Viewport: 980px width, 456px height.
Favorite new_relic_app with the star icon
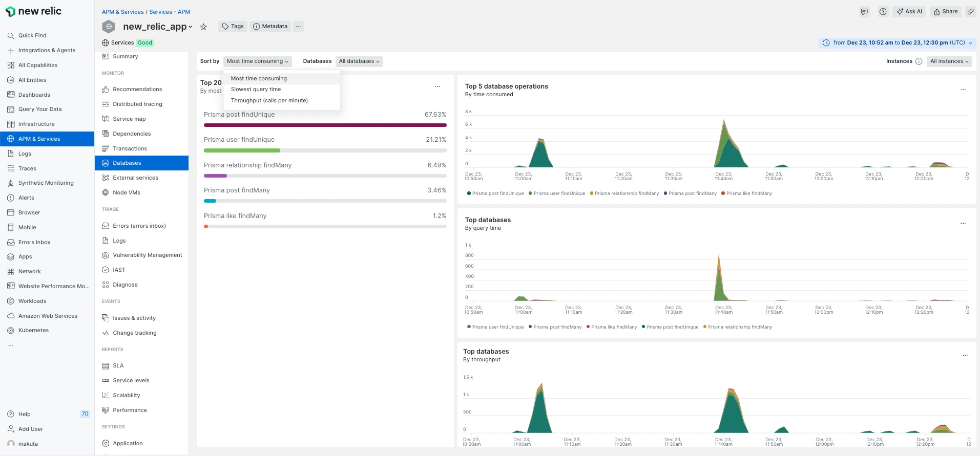(203, 27)
